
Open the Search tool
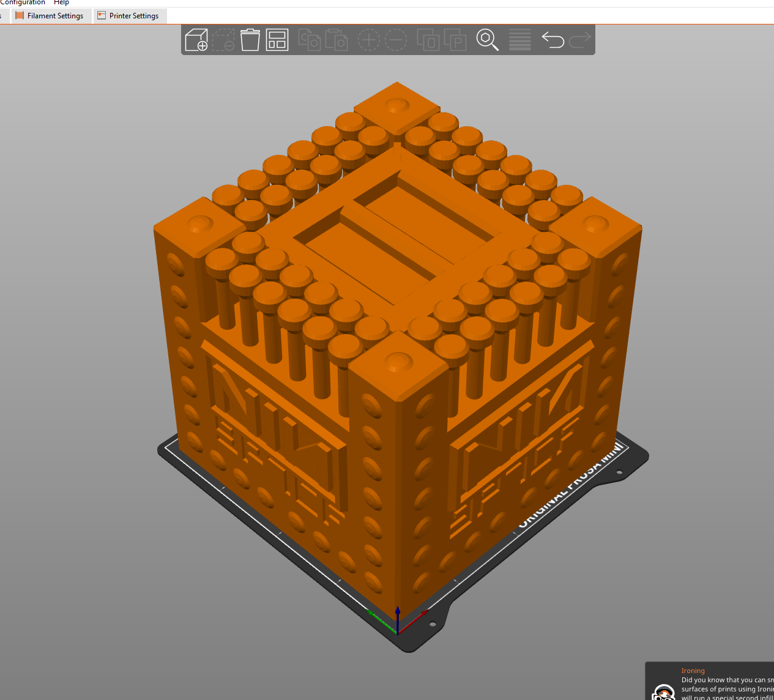(x=487, y=39)
